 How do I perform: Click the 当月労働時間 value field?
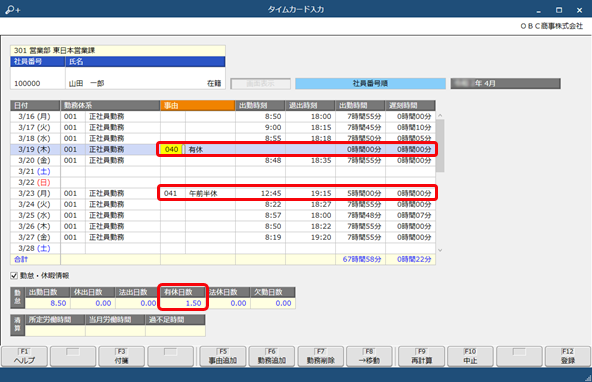coord(116,331)
